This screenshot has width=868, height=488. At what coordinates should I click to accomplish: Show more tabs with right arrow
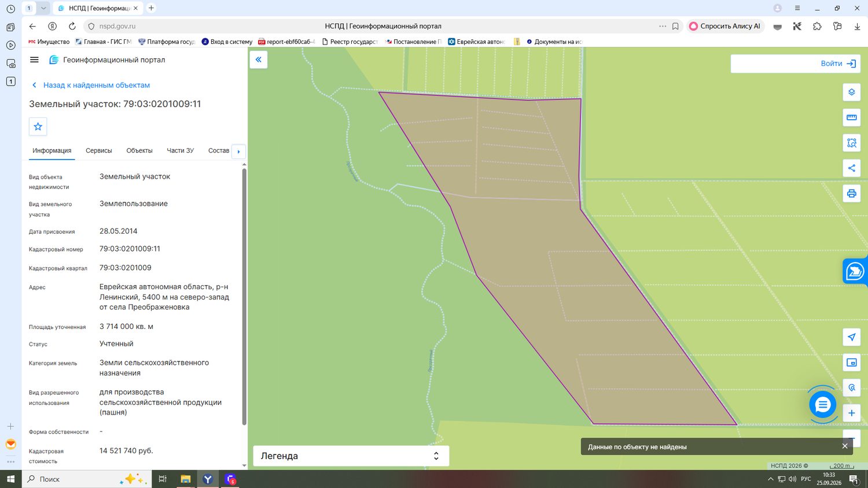click(238, 151)
